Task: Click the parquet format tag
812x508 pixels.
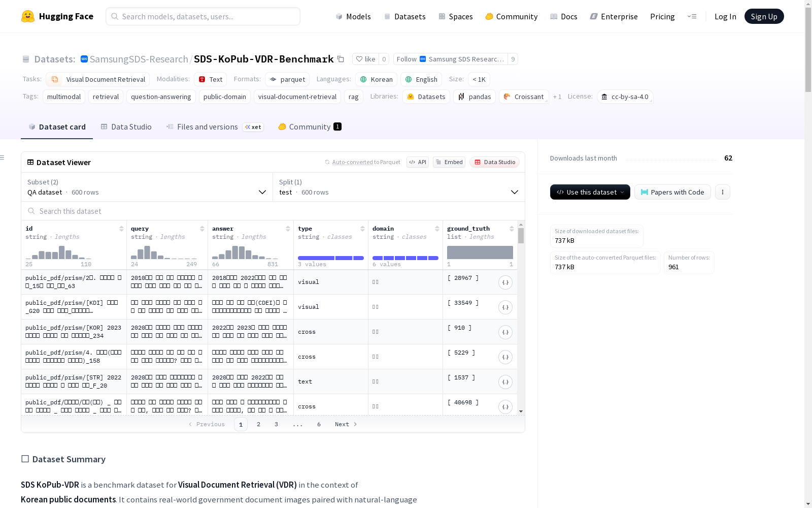Action: [287, 79]
